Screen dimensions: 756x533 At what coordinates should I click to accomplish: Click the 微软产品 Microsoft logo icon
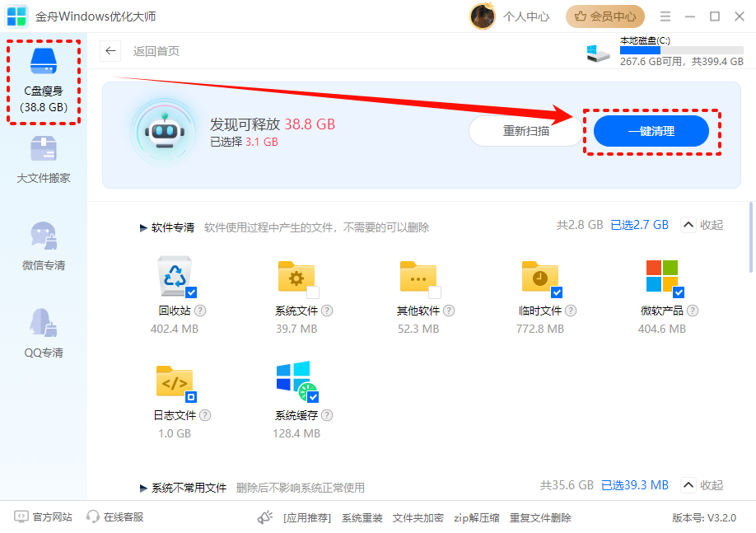662,276
